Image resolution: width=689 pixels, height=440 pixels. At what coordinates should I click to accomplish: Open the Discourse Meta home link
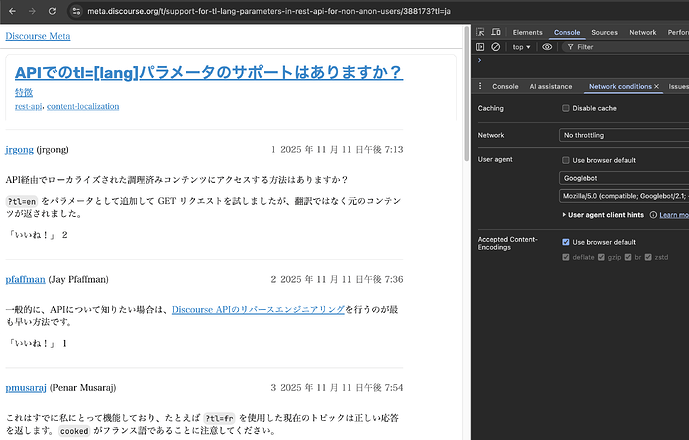[38, 36]
